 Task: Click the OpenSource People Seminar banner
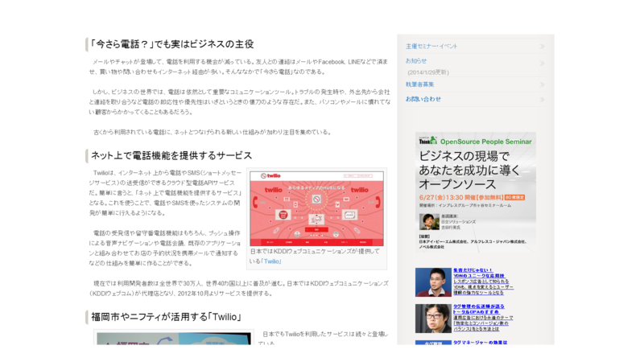[476, 193]
